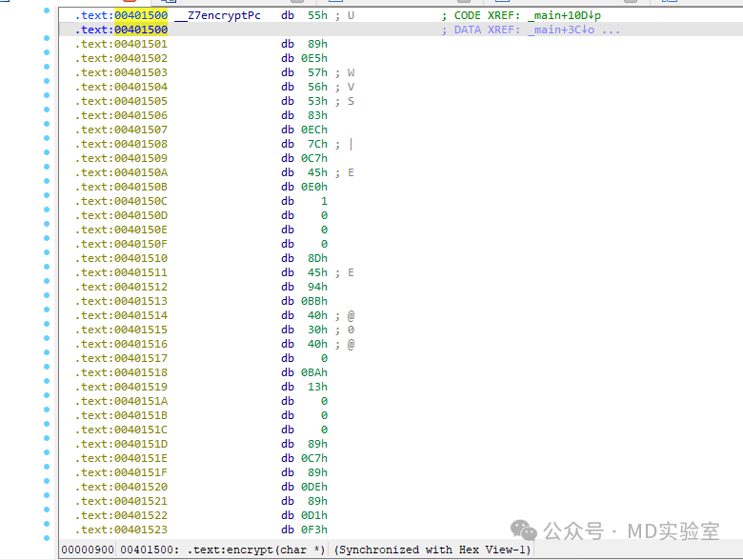Select the byte value 0BAh

314,373
